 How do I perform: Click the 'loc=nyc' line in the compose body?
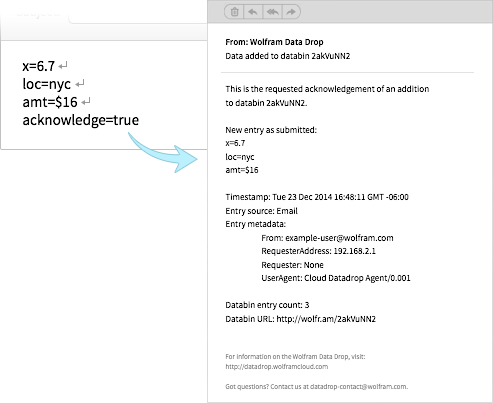pos(46,84)
